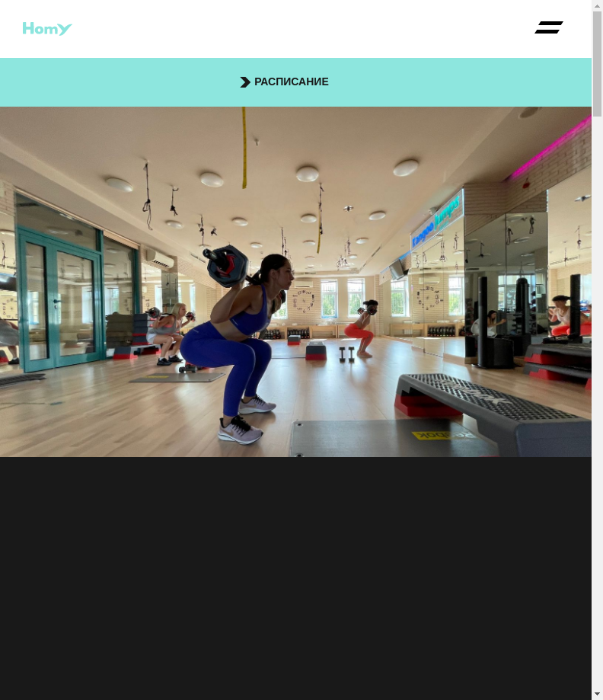Click the gym squat workout photo

pyautogui.click(x=295, y=282)
